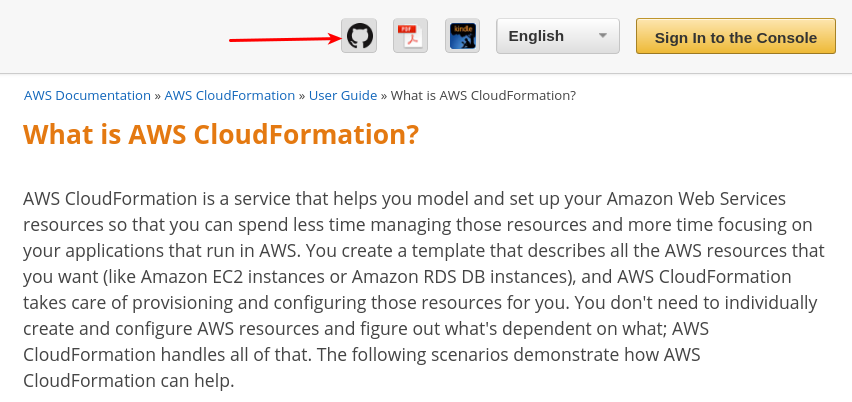Go to AWS Documentation breadcrumb link
The image size is (852, 402).
[87, 96]
